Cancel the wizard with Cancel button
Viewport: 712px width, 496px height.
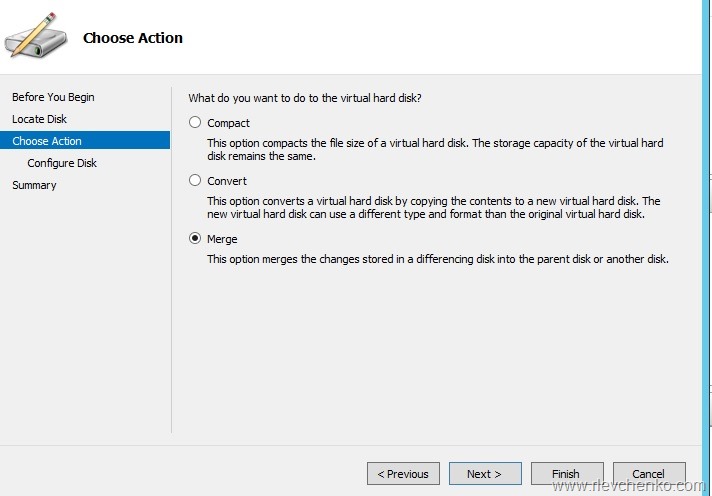click(x=648, y=474)
